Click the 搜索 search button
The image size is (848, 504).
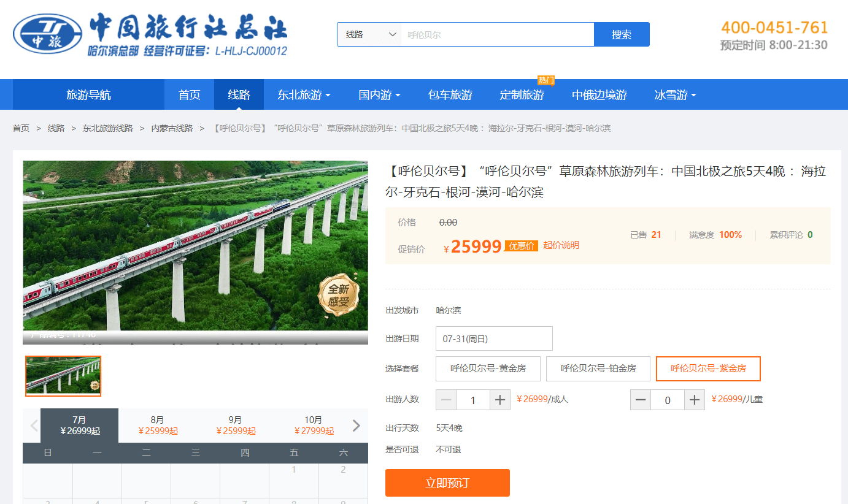[x=622, y=34]
